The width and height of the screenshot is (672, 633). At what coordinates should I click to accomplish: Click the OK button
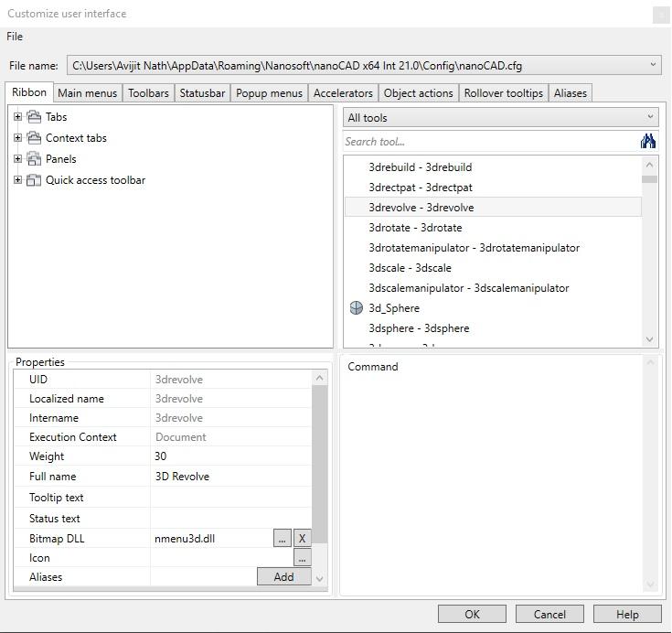point(472,614)
